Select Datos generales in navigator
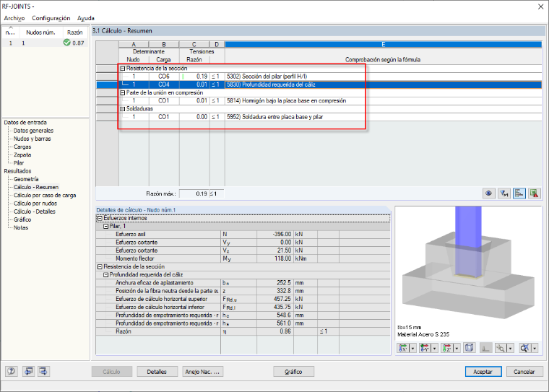The height and width of the screenshot is (392, 549). tap(34, 131)
